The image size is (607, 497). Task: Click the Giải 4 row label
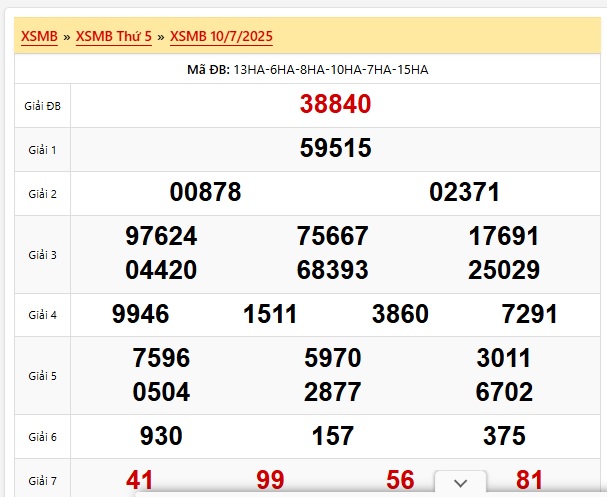(43, 315)
